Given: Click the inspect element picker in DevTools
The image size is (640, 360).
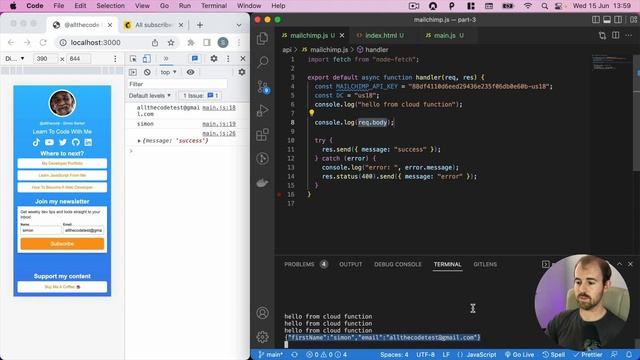Looking at the screenshot, I should pos(133,59).
